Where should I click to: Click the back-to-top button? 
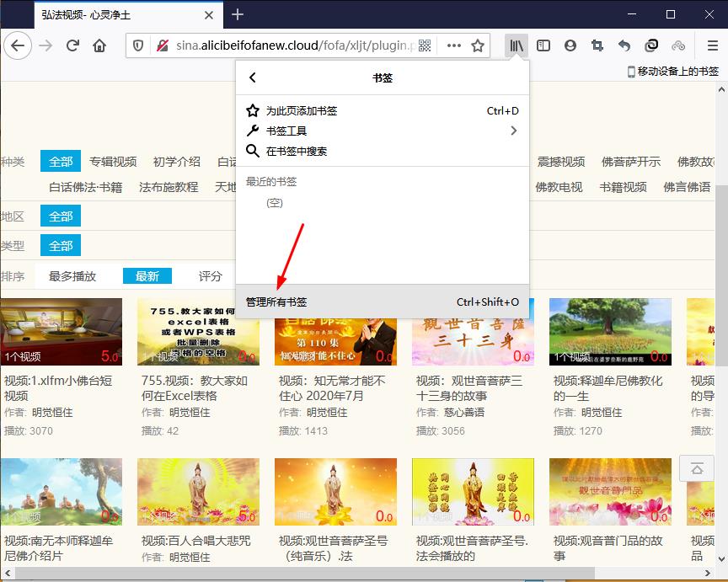click(x=697, y=468)
